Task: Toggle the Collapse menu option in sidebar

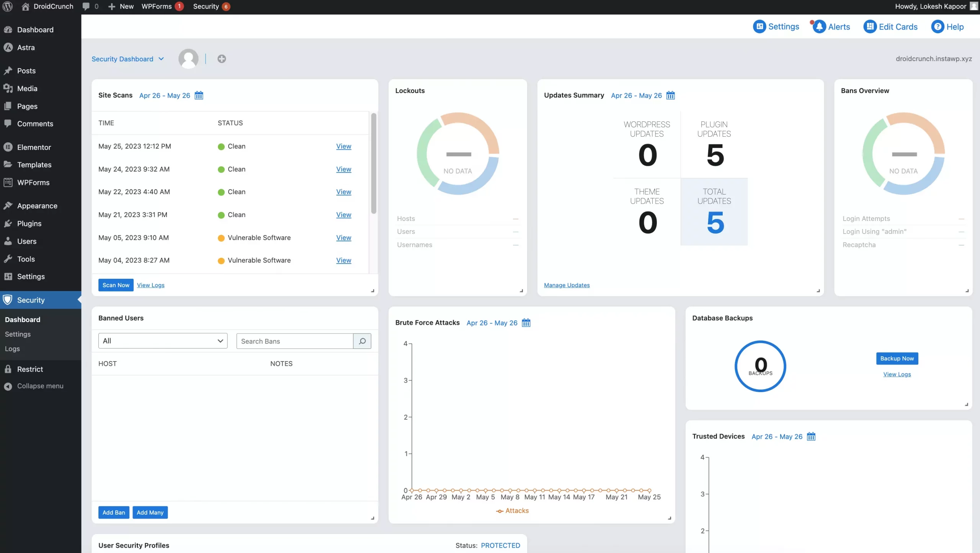Action: click(40, 386)
